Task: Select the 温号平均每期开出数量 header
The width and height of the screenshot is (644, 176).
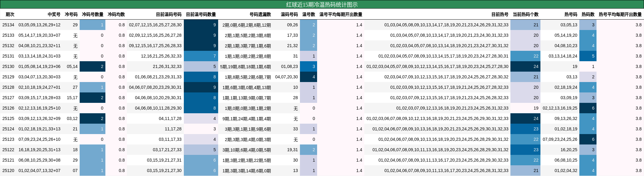Action: pyautogui.click(x=341, y=14)
